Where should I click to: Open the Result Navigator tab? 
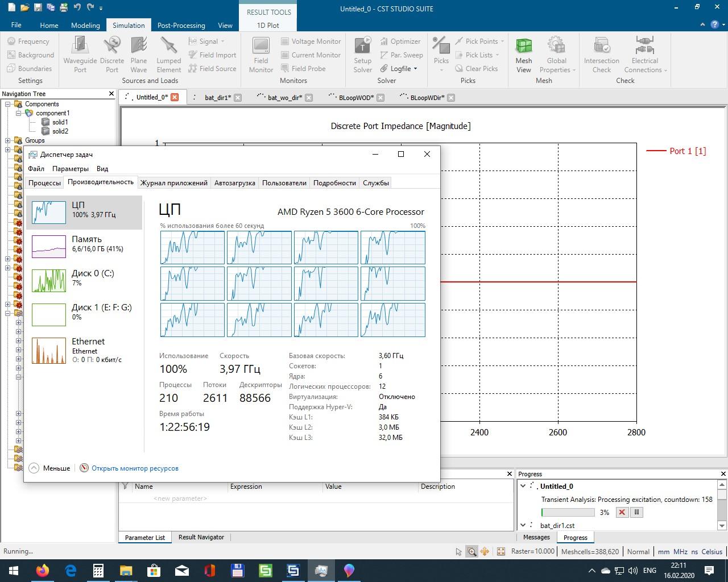[x=201, y=537]
